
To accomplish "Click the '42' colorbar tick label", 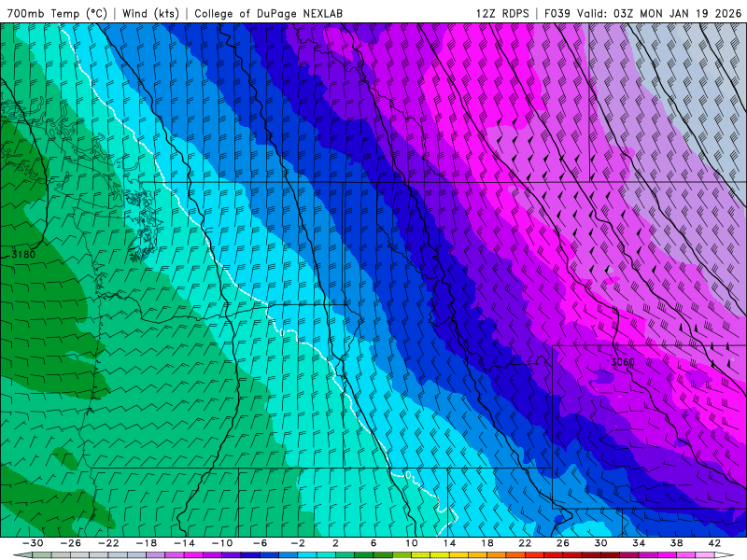I will click(714, 543).
